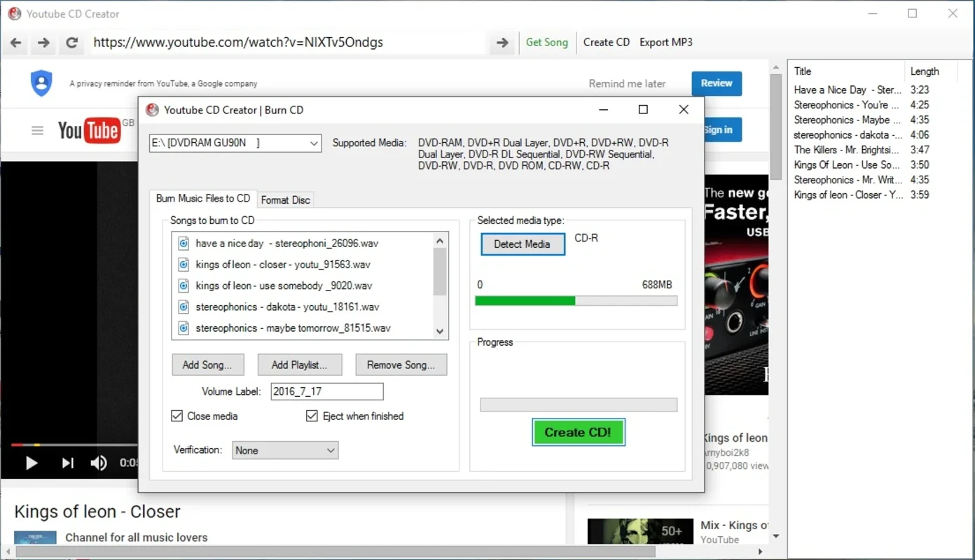This screenshot has width=975, height=560.
Task: Select kings of leon - closer wav filename
Action: coord(284,265)
